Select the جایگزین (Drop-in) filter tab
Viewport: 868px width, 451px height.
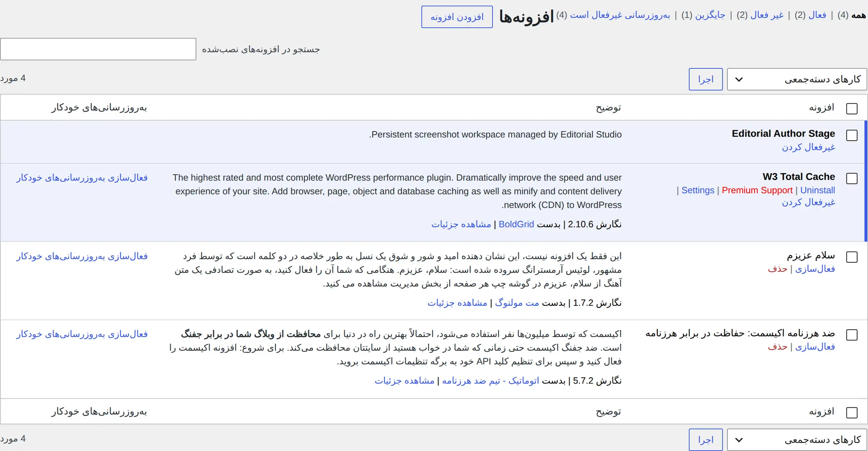coord(710,15)
